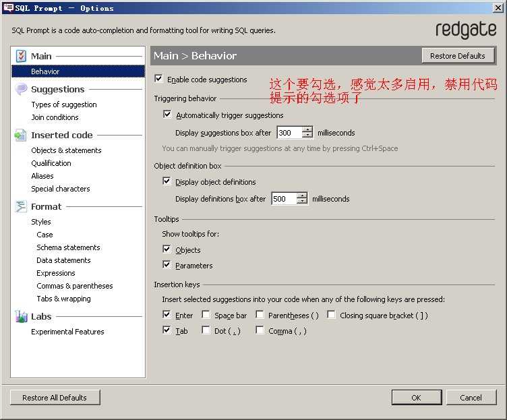Decrease the suggestions box delay spinner
Viewport: 507px width, 420px height.
(x=307, y=135)
